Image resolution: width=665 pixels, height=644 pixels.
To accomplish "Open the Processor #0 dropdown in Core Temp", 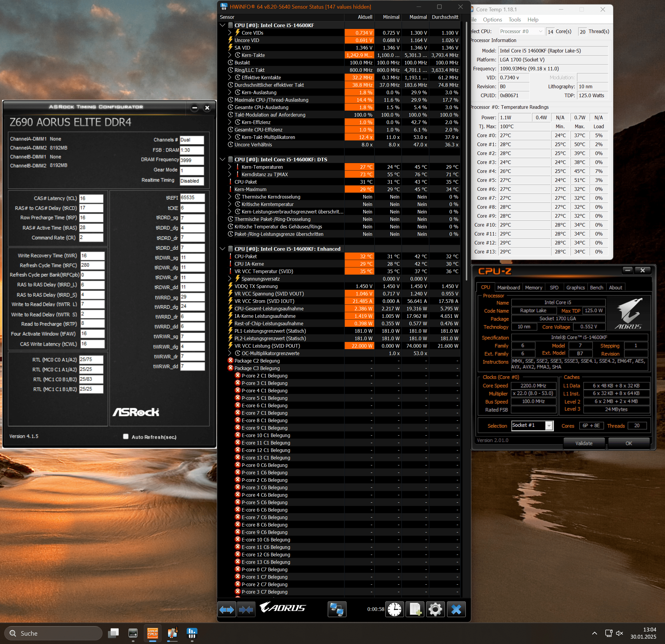I will click(522, 31).
